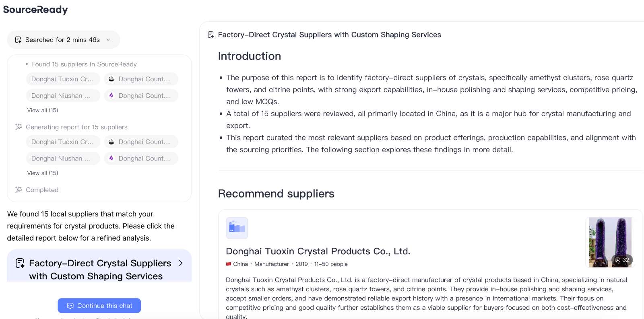Click the report document icon in header
This screenshot has width=644, height=319.
click(x=211, y=35)
